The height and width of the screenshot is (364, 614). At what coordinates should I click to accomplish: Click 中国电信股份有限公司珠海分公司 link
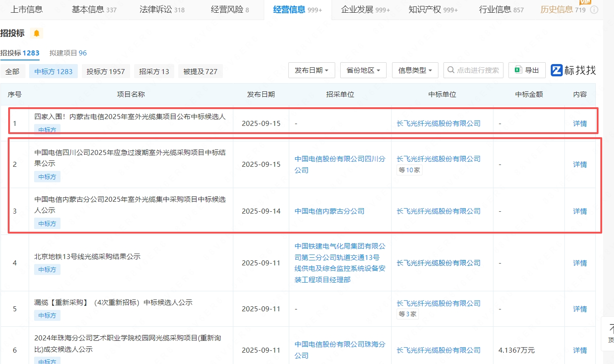pyautogui.click(x=340, y=350)
